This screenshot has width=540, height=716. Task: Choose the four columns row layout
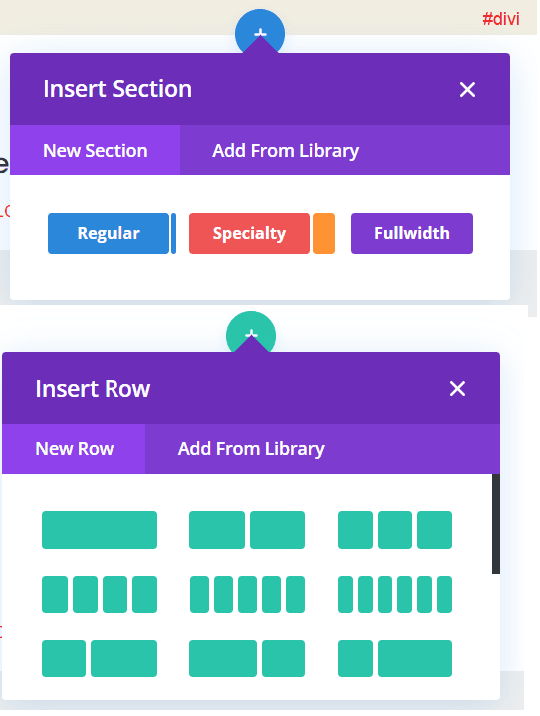100,594
